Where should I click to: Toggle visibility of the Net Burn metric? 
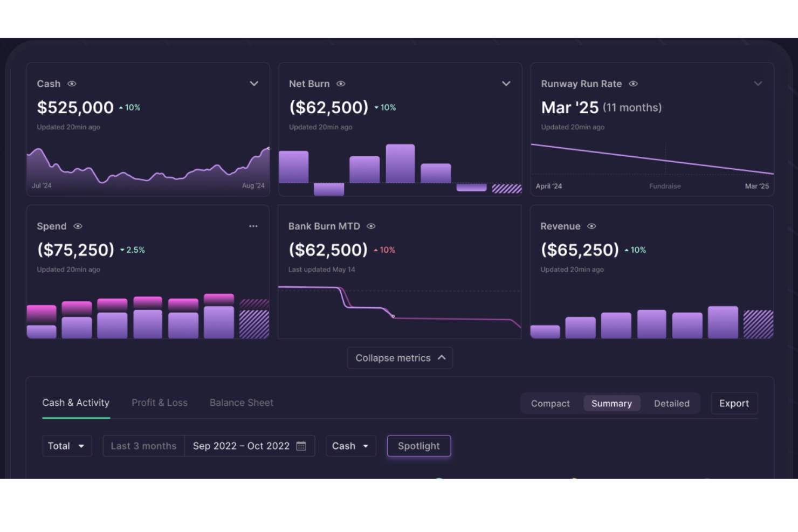click(341, 84)
